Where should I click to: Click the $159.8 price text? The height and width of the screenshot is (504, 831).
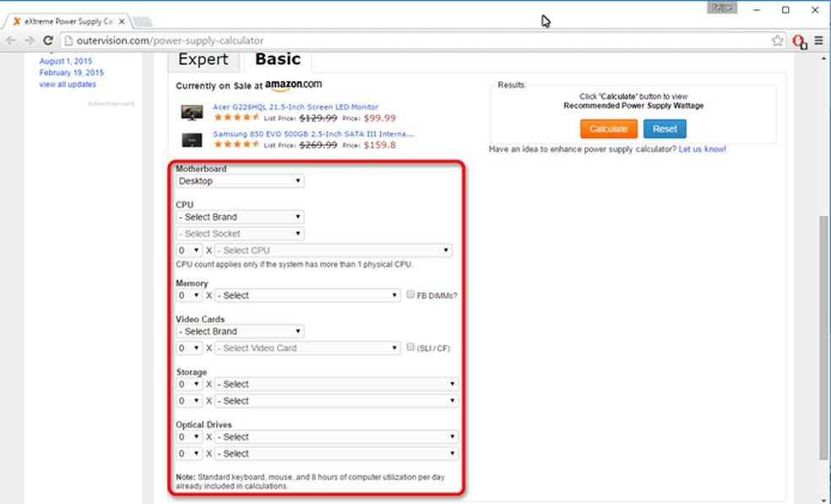[x=379, y=145]
